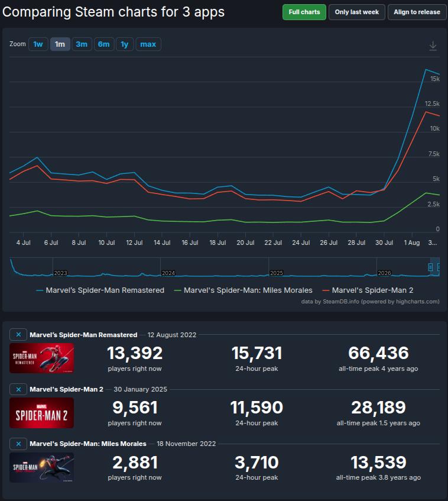Click the 11,590 24-hour peak value
448x501 pixels.
[x=257, y=408]
